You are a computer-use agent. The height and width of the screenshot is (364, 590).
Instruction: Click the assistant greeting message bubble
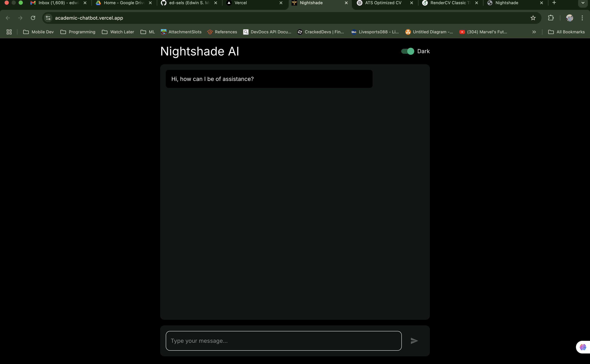269,79
